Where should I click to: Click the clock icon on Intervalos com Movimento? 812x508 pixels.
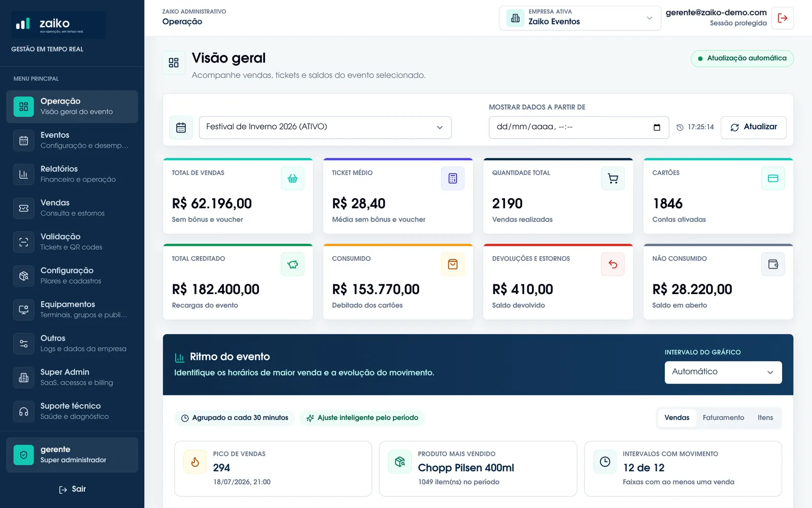click(605, 462)
